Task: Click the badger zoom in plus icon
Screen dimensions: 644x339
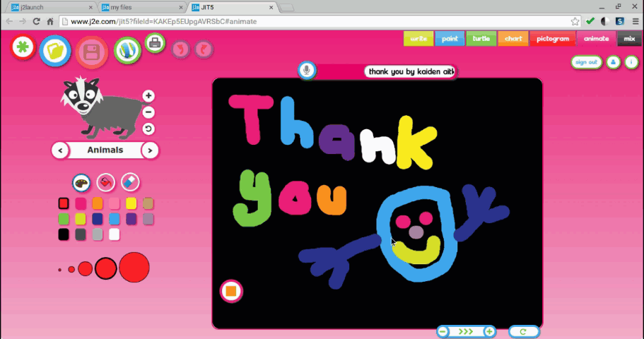Action: (x=148, y=96)
